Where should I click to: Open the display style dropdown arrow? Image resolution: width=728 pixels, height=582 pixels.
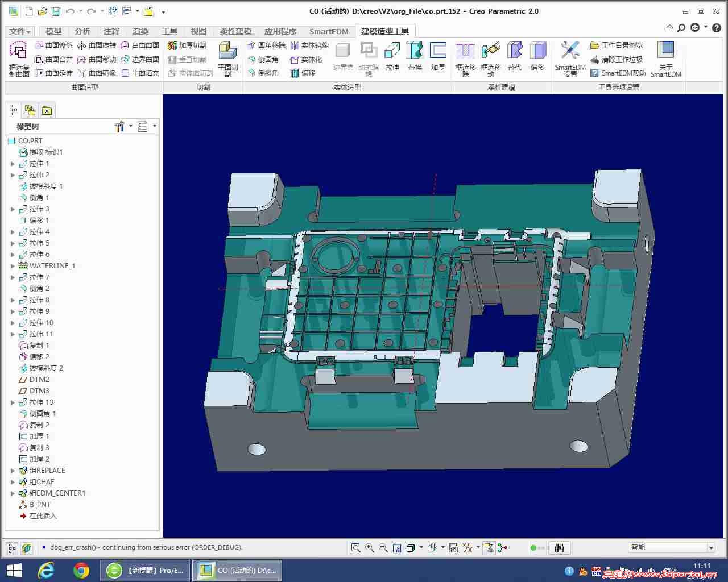(x=421, y=548)
